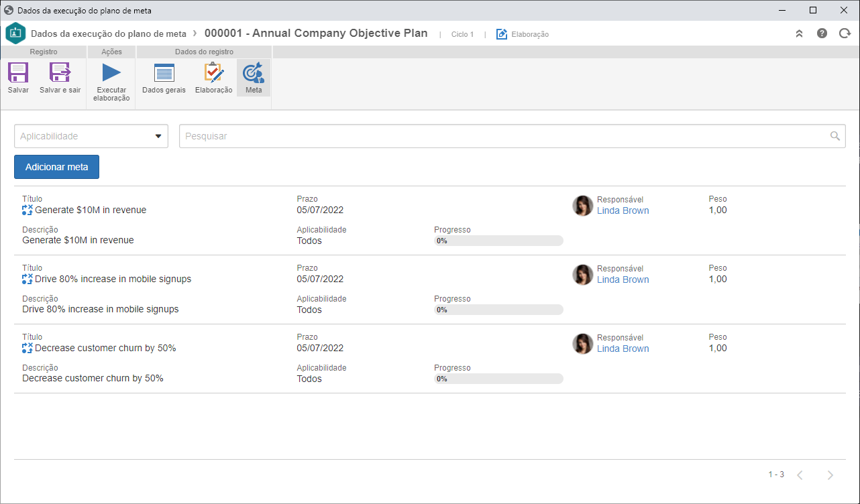
Task: Click Linda Brown avatar on signups goal
Action: coord(583,275)
